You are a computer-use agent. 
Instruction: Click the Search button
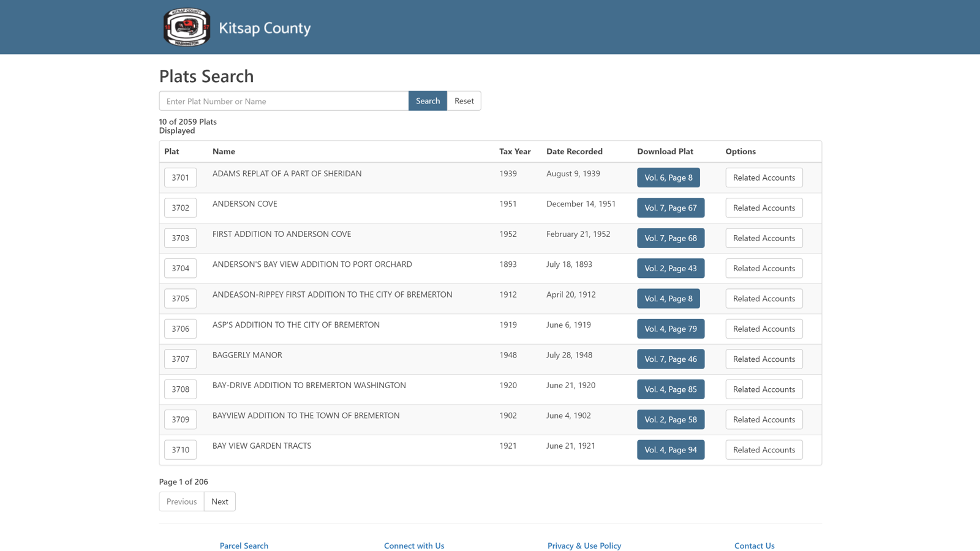tap(428, 100)
